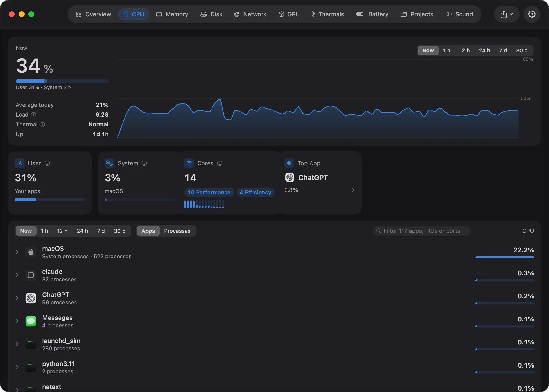Click the 4 Efficiency cores badge
549x392 pixels.
255,192
